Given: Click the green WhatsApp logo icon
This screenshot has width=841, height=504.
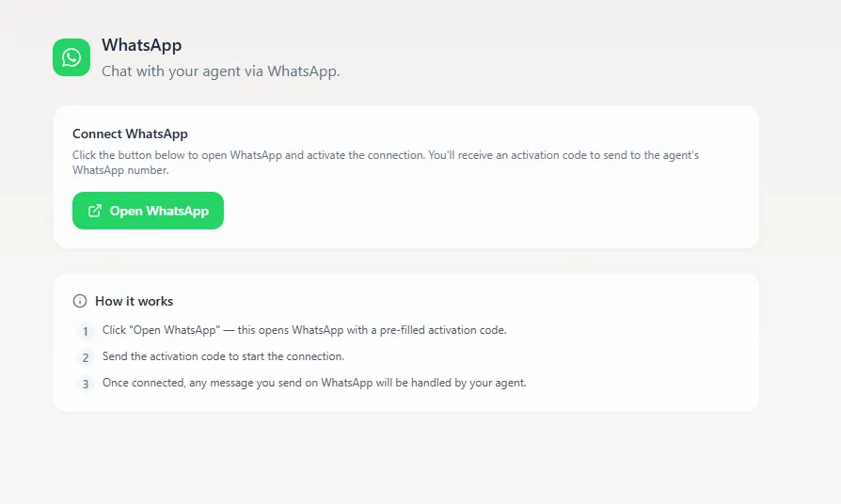Looking at the screenshot, I should [71, 57].
